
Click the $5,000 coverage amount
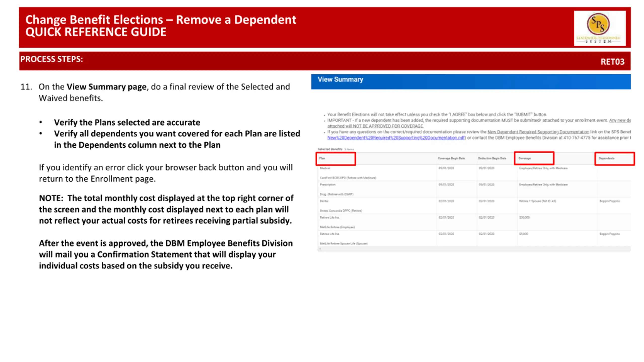[x=524, y=234]
